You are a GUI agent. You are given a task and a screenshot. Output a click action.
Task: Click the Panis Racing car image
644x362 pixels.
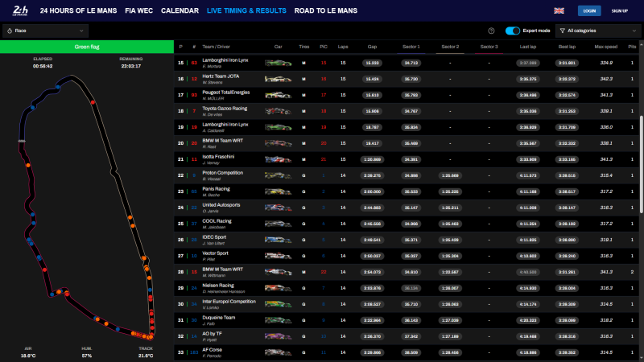(x=278, y=191)
